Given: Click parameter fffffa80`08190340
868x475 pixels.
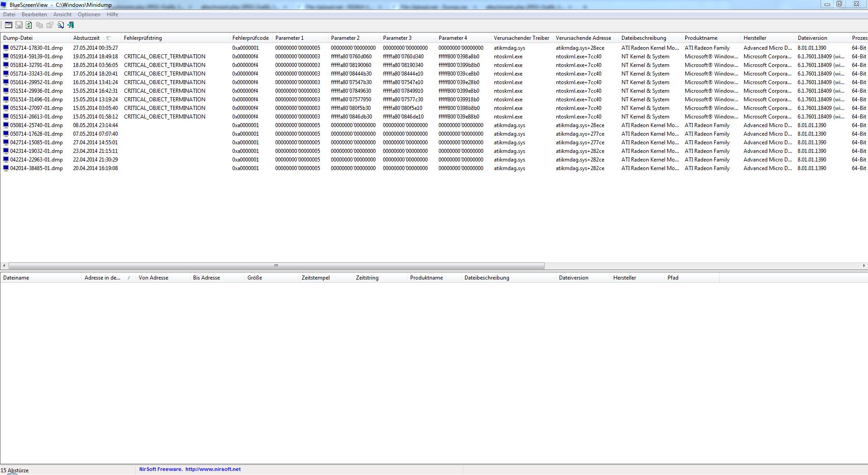Looking at the screenshot, I should click(x=403, y=65).
